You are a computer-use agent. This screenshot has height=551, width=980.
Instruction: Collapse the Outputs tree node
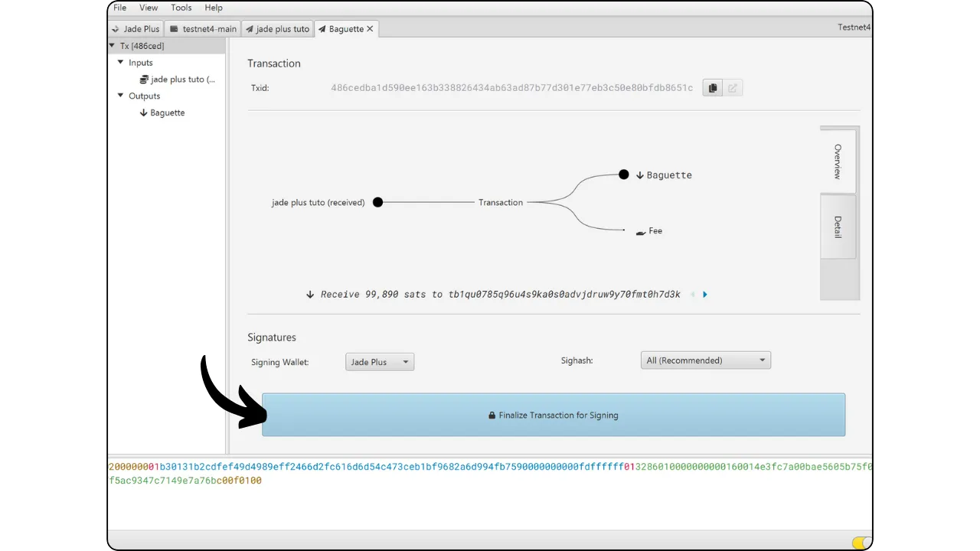point(121,96)
